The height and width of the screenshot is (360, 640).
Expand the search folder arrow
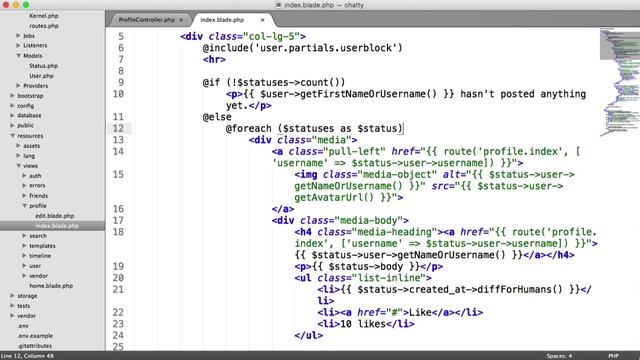coord(24,236)
